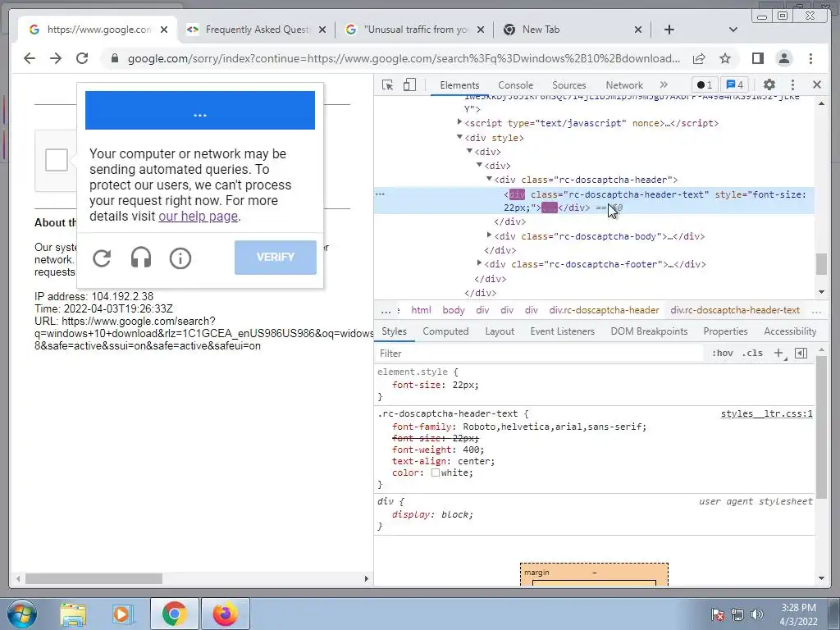The image size is (840, 630).
Task: Open the DOM Breakpoints tab
Action: pos(650,331)
